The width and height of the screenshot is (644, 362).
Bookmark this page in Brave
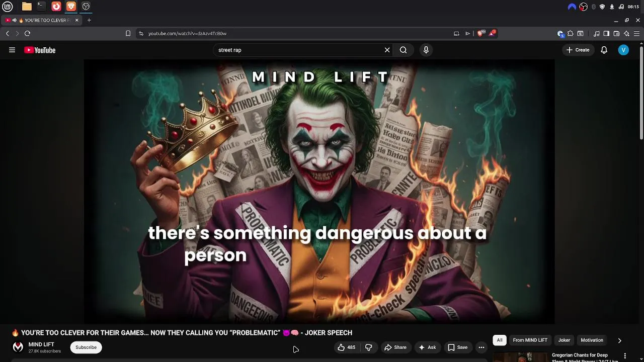tap(128, 33)
